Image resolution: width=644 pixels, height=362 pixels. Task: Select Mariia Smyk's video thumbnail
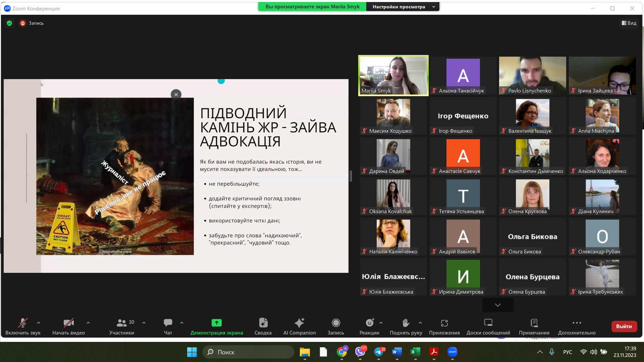[393, 75]
